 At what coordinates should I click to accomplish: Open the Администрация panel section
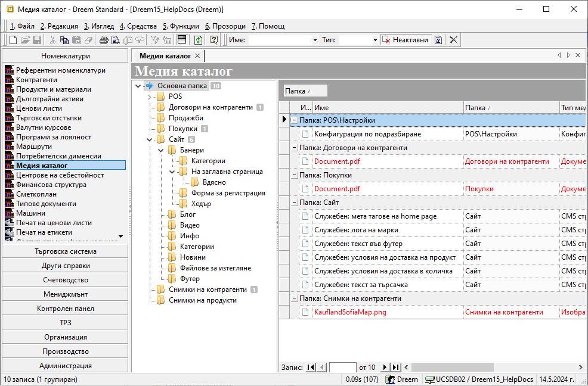[65, 366]
